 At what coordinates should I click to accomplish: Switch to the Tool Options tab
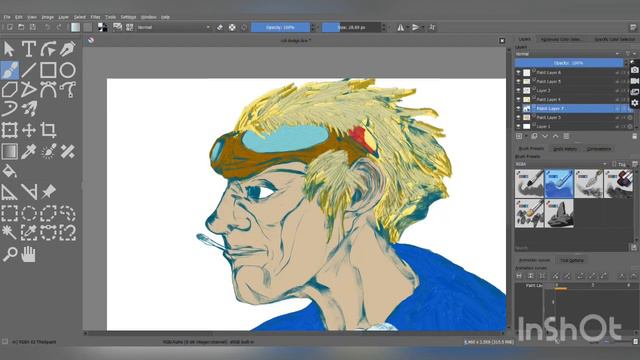click(x=571, y=260)
